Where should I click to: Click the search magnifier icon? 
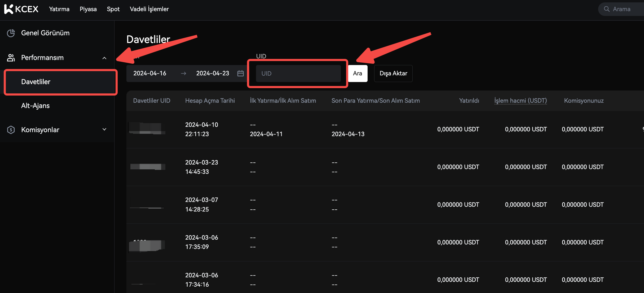click(x=607, y=9)
